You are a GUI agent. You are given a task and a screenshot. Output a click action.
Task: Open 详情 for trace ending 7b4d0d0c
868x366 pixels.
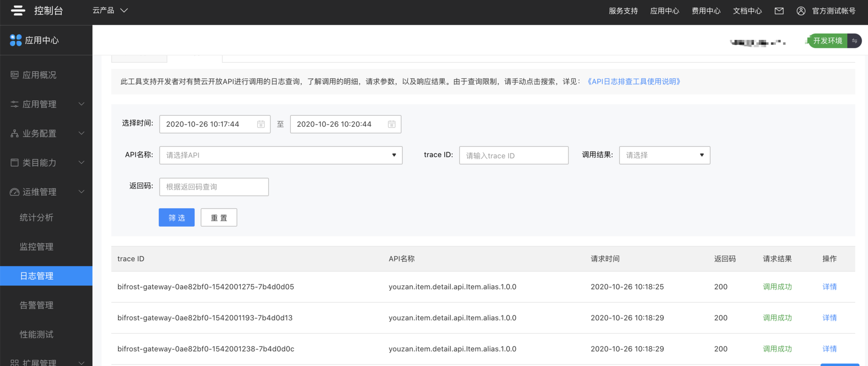pyautogui.click(x=830, y=349)
